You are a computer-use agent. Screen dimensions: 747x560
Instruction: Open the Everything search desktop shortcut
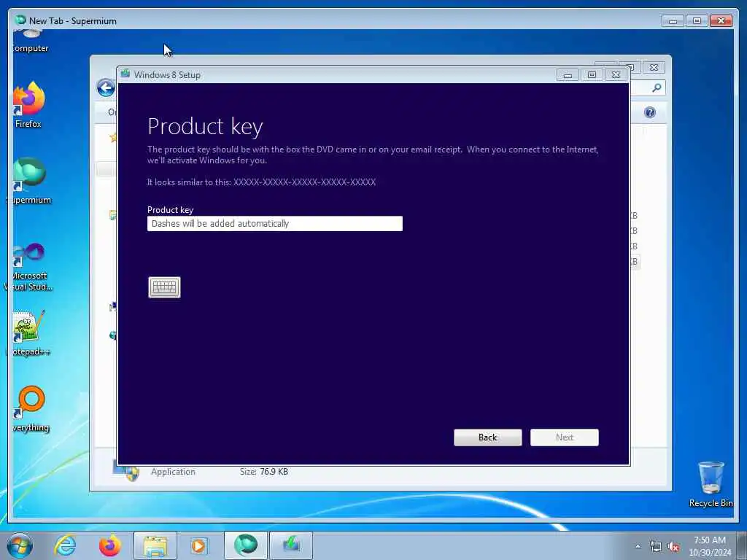(x=31, y=408)
